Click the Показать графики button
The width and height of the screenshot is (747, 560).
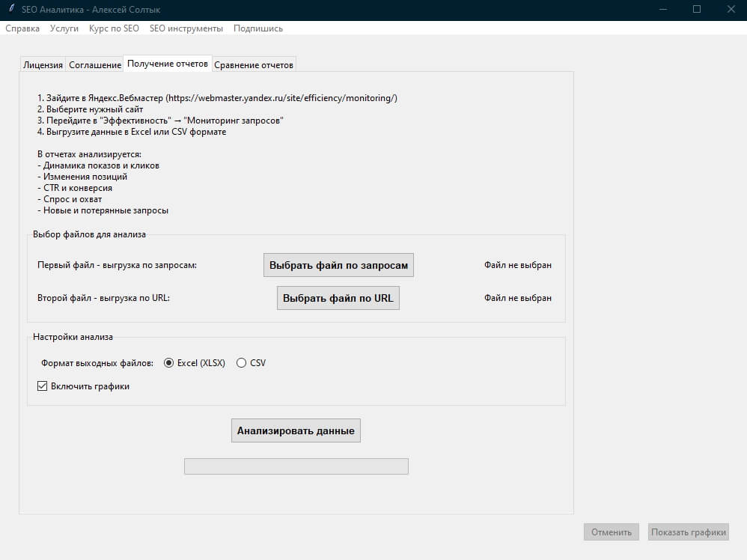point(689,532)
